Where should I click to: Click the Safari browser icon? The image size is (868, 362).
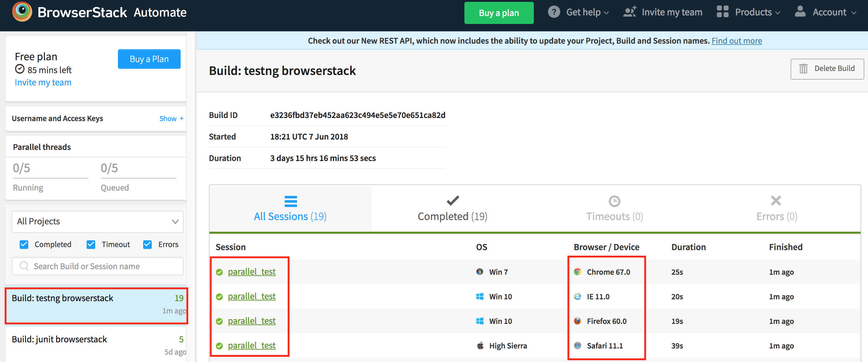pos(577,345)
